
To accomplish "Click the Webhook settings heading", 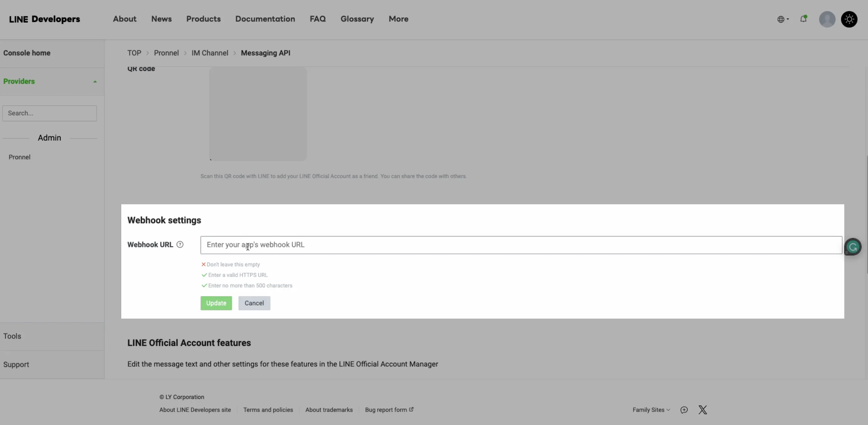I will coord(164,220).
